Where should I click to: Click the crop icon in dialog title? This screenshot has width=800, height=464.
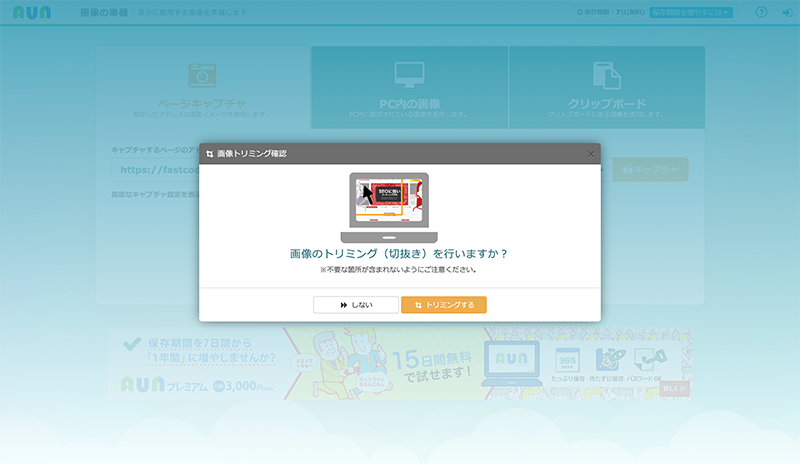click(x=209, y=154)
